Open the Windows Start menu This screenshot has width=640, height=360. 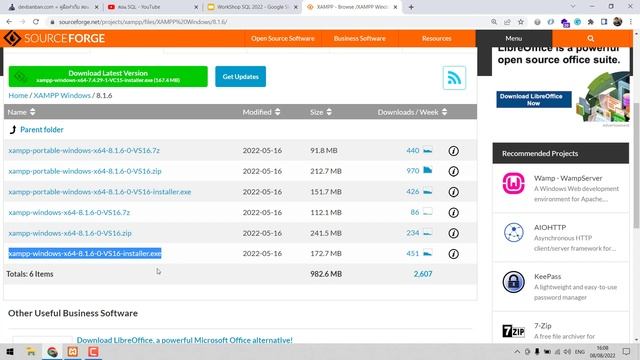10,352
